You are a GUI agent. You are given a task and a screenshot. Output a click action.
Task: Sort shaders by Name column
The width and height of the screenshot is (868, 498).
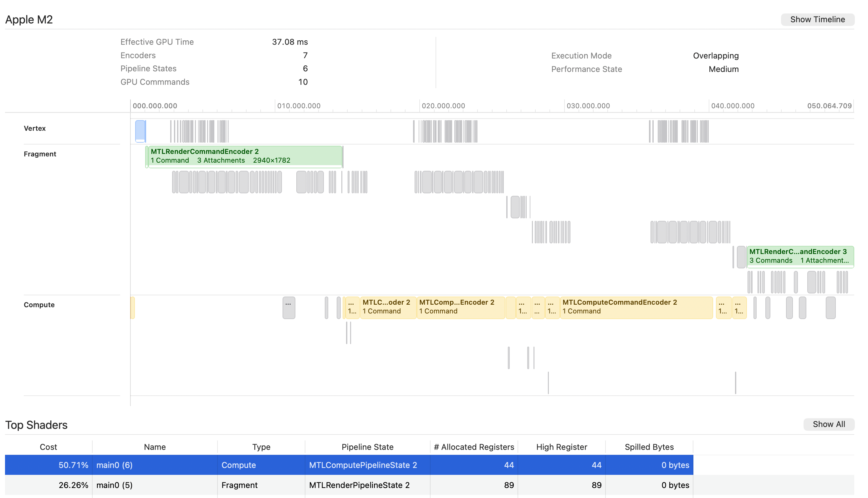[x=155, y=447]
